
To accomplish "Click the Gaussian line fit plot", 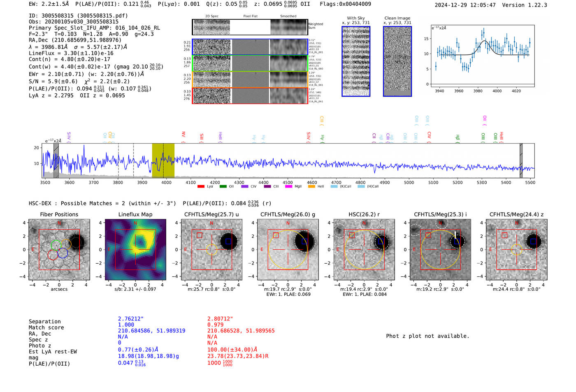I will coord(482,56).
